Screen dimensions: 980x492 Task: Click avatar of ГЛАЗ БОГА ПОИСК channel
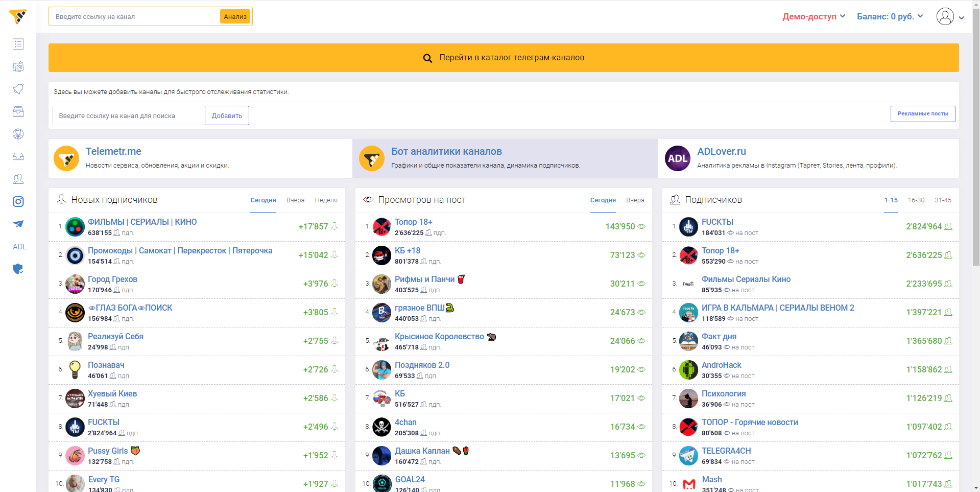point(75,313)
